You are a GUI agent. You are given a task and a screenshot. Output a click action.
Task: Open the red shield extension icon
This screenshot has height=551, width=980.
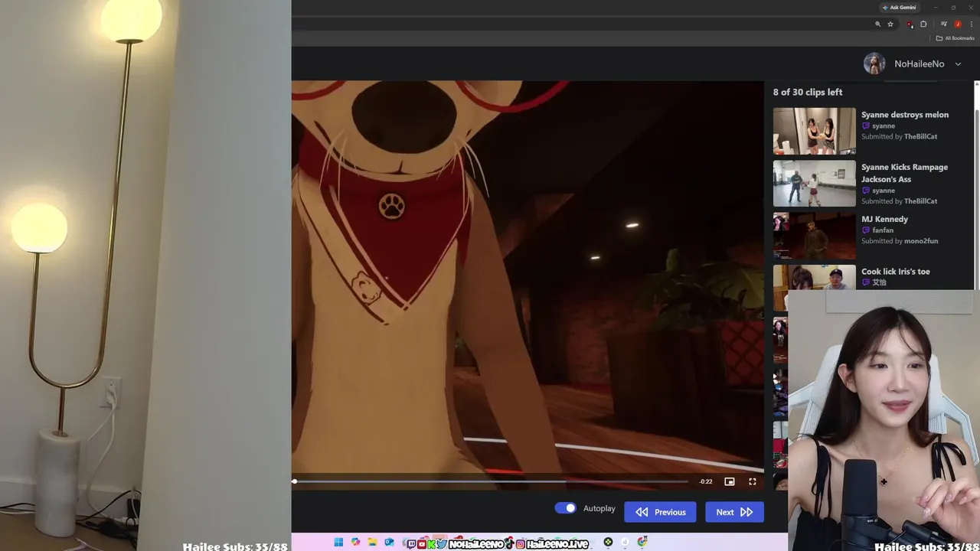(x=910, y=24)
